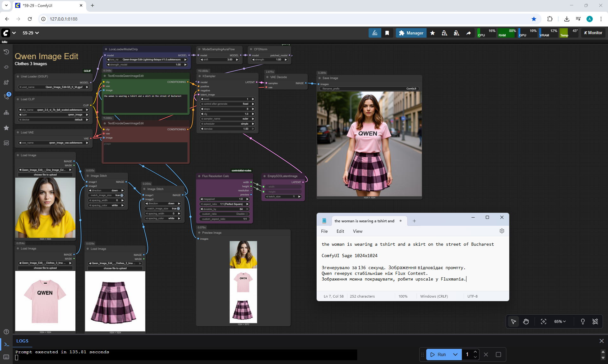Open Notepad settings gear

[502, 231]
